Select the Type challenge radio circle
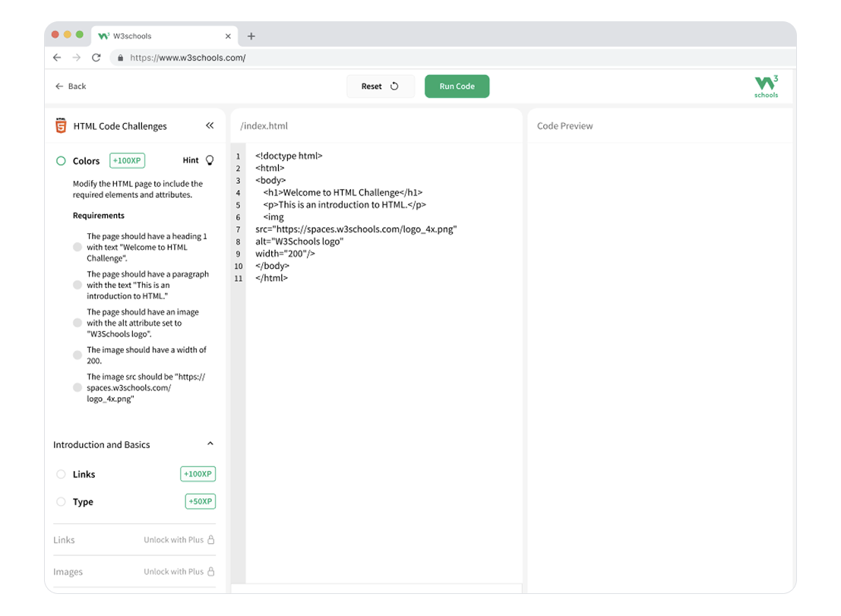 (61, 502)
